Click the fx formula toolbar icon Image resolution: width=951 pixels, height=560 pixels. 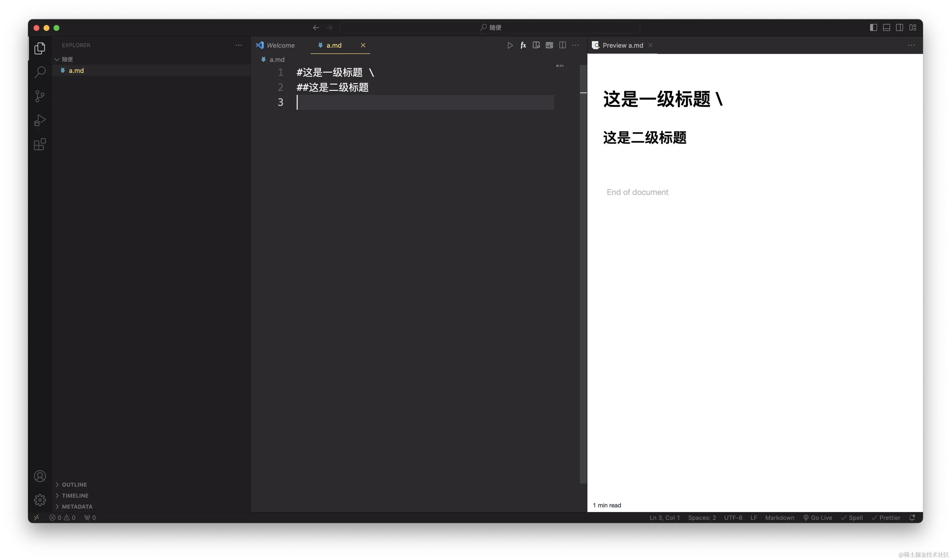[523, 45]
